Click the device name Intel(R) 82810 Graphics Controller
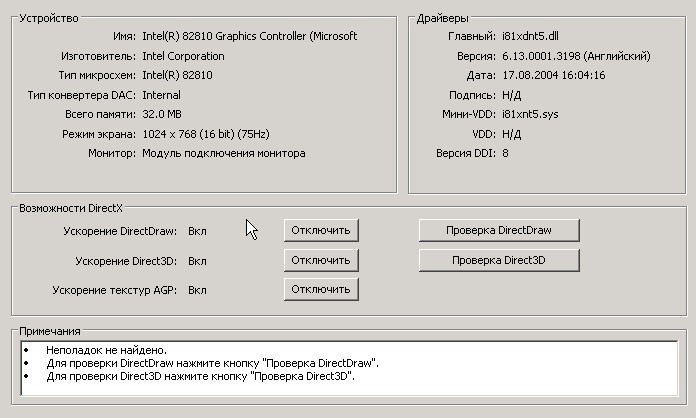The image size is (696, 418). 249,36
